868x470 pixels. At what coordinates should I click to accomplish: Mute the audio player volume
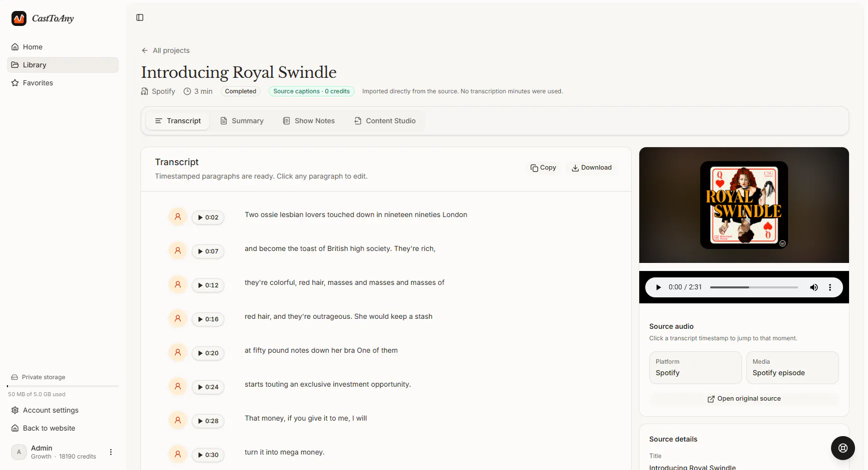click(x=814, y=287)
